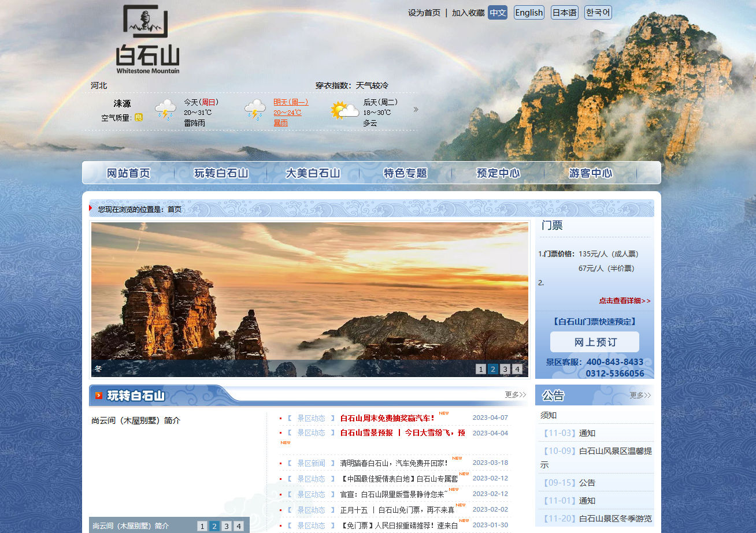Select slide 3 in the banner carousel

click(505, 368)
